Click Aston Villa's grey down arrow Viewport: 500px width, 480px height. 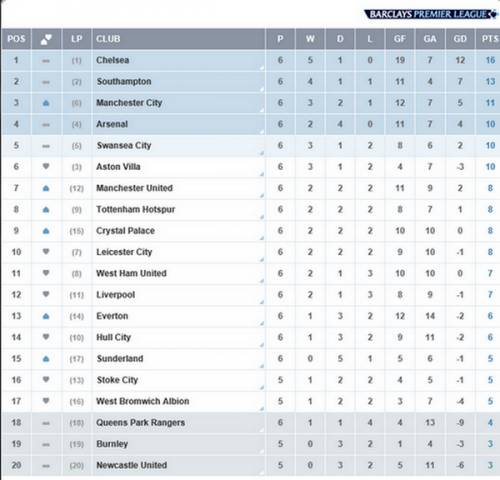point(46,166)
